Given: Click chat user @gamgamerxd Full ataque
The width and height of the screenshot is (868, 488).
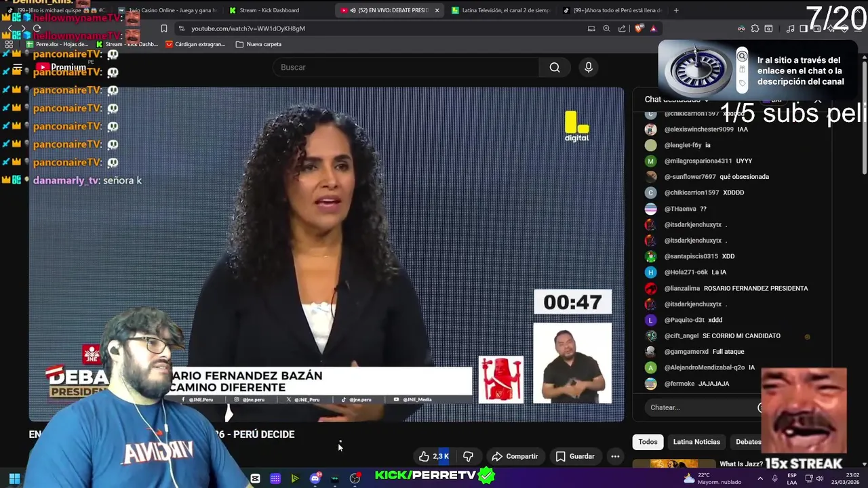Looking at the screenshot, I should click(686, 352).
